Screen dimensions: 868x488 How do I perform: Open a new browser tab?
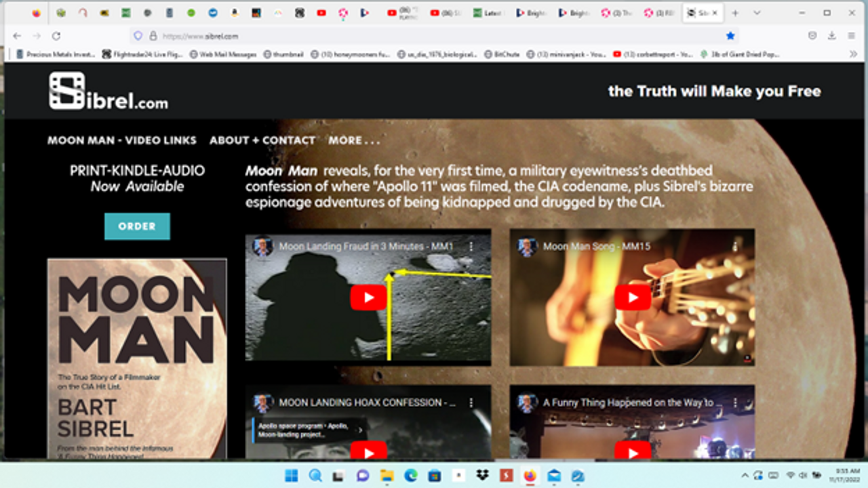pos(735,13)
